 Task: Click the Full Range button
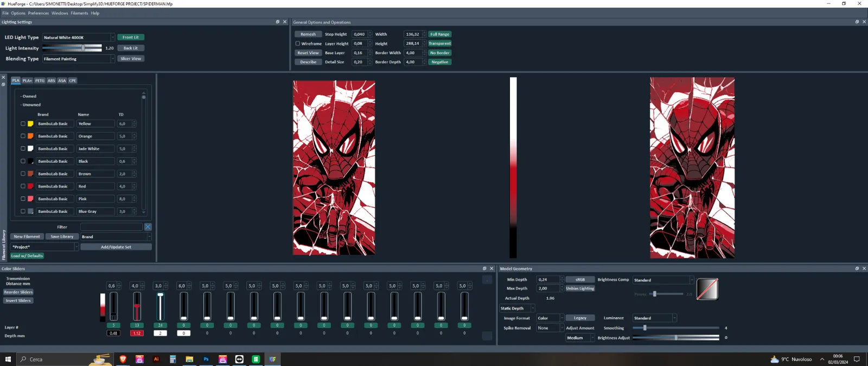tap(439, 34)
